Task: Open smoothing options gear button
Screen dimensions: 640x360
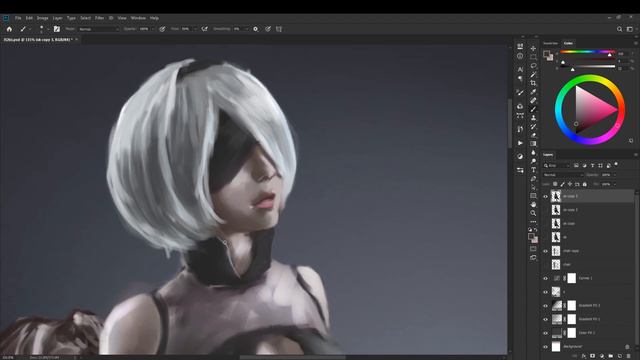Action: [x=256, y=29]
